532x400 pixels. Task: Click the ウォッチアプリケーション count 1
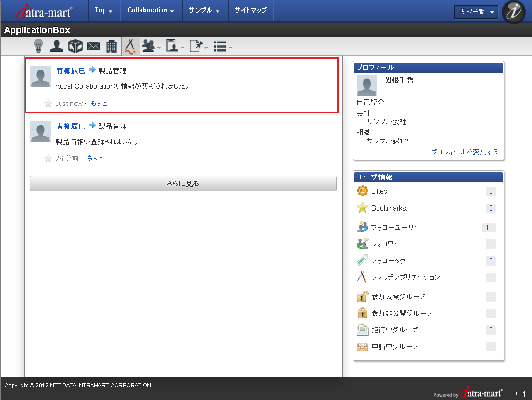pyautogui.click(x=490, y=277)
